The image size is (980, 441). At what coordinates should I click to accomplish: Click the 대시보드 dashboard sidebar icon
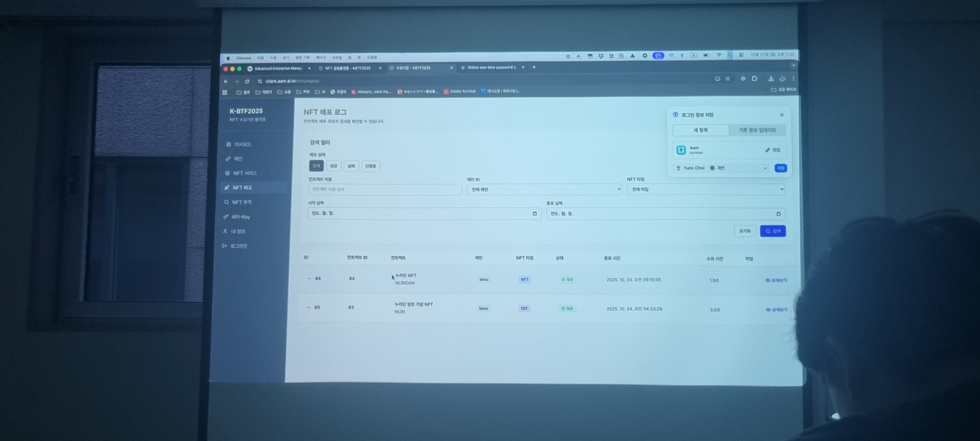(229, 144)
